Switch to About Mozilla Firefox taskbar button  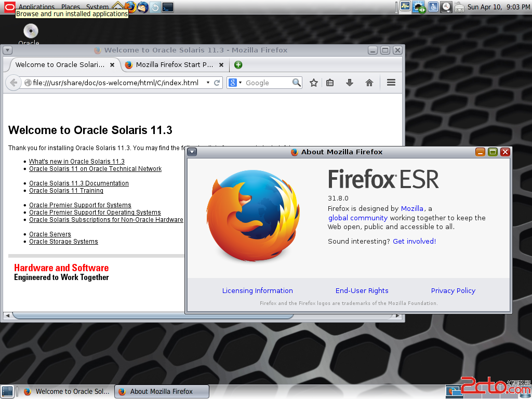pos(162,392)
